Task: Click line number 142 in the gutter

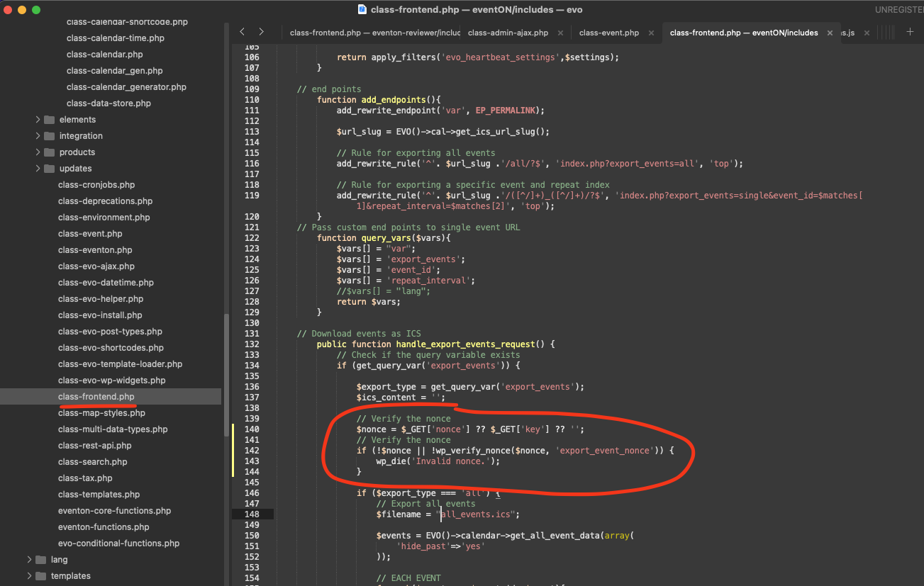Action: point(252,451)
